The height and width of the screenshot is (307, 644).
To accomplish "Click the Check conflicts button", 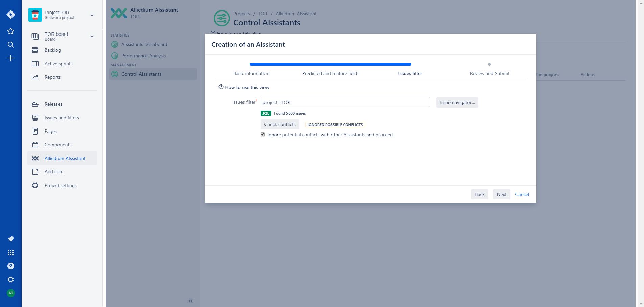I will (280, 124).
